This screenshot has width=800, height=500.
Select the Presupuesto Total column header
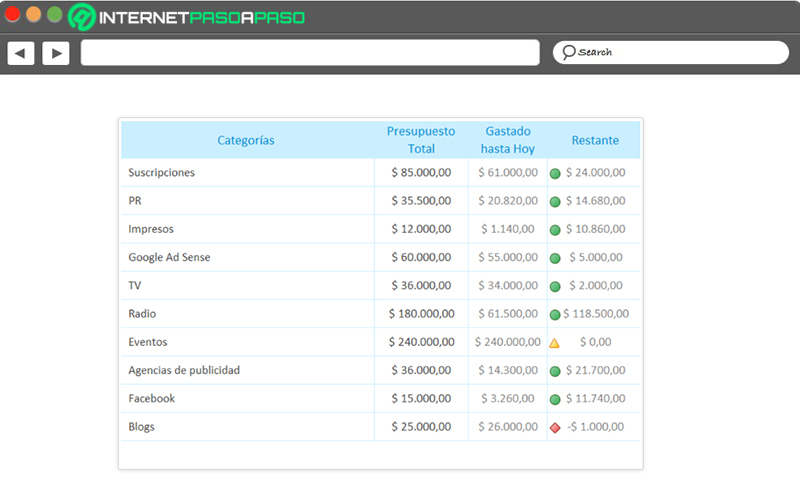[x=421, y=140]
